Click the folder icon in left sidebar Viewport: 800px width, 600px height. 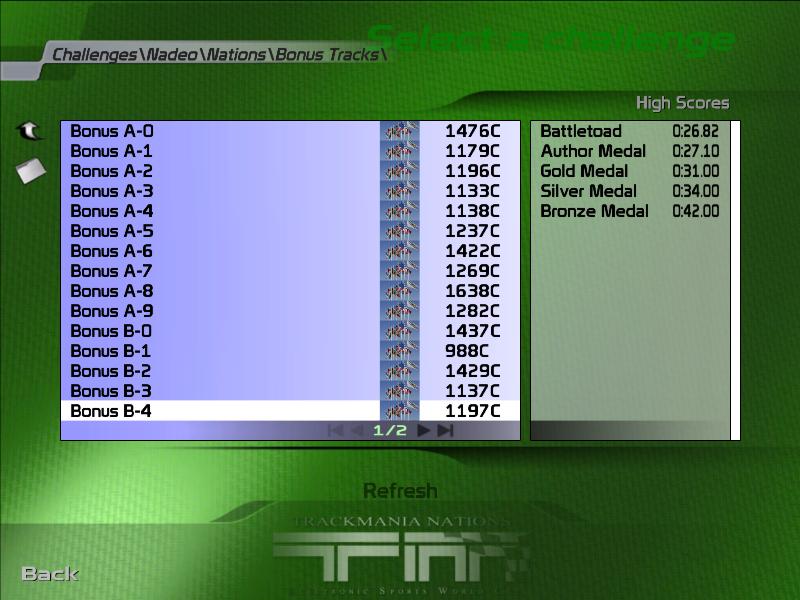(31, 170)
